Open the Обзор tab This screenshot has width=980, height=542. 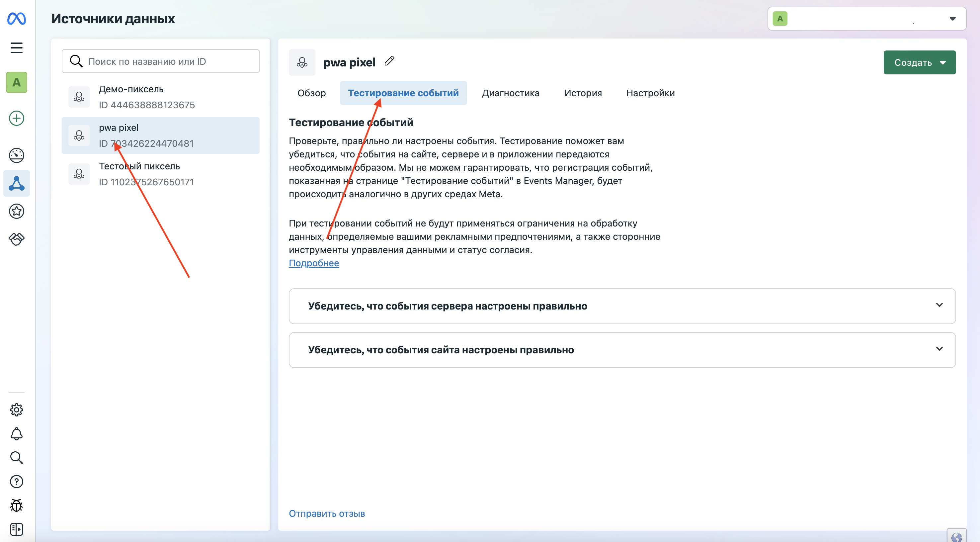(311, 93)
